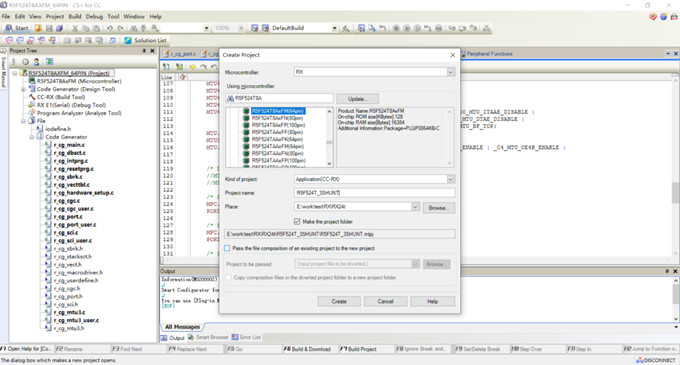Pin the Project Tree panel
The width and height of the screenshot is (680, 365).
[x=144, y=51]
